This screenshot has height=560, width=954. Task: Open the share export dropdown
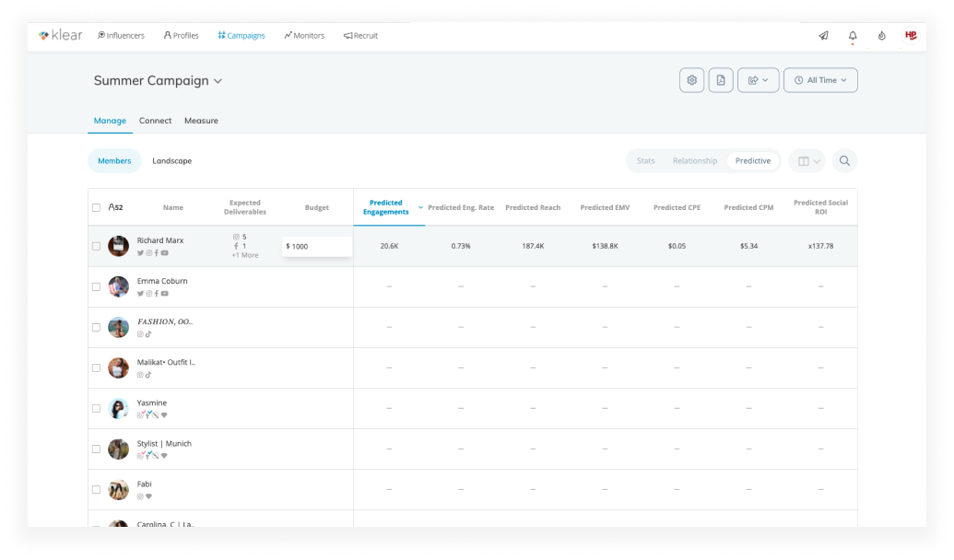(x=758, y=80)
